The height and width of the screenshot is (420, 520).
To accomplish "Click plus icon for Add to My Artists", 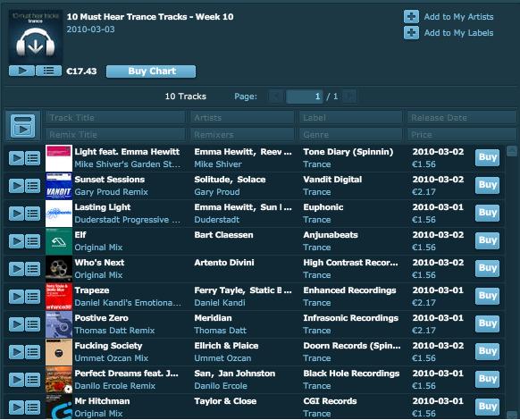I will click(411, 17).
